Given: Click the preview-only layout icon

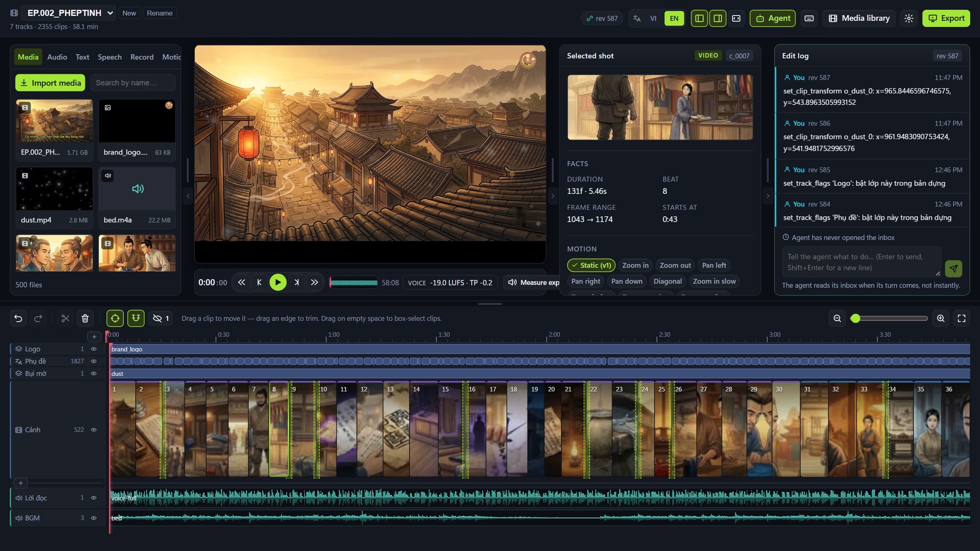Looking at the screenshot, I should pyautogui.click(x=736, y=18).
